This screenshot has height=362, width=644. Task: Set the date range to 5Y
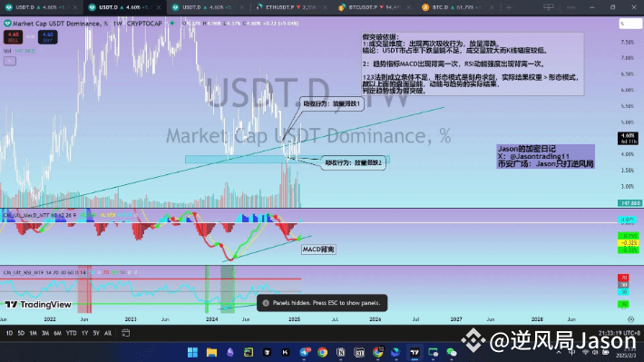coord(96,333)
